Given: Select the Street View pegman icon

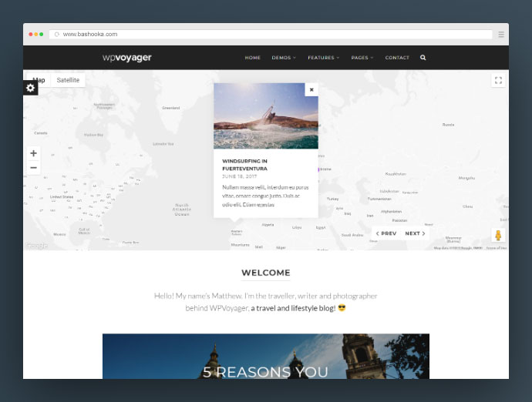Looking at the screenshot, I should [x=498, y=235].
